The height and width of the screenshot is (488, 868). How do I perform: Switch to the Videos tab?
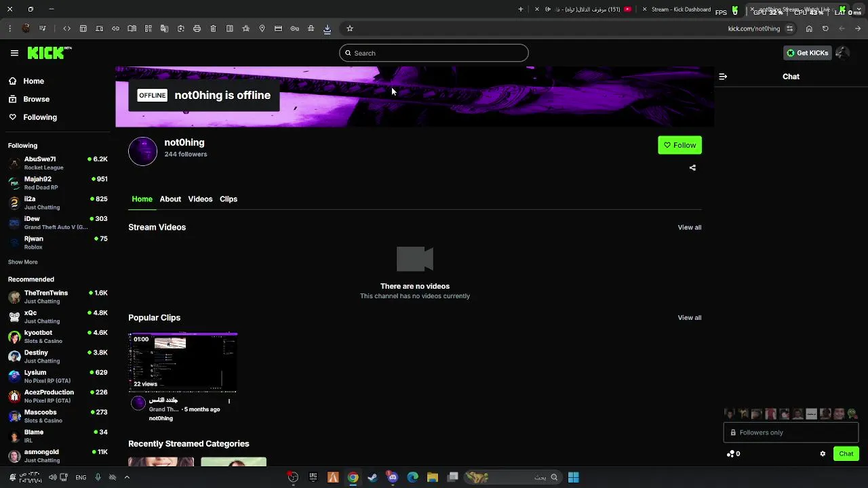coord(200,199)
